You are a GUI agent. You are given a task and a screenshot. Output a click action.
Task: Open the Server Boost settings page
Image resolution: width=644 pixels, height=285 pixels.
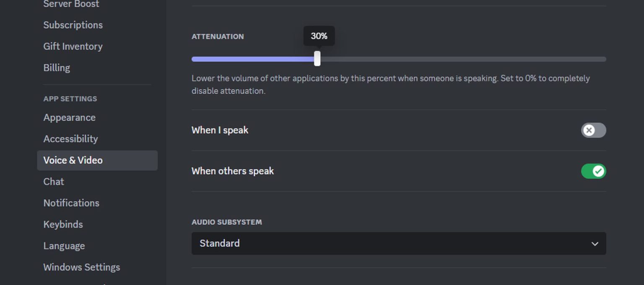click(71, 4)
